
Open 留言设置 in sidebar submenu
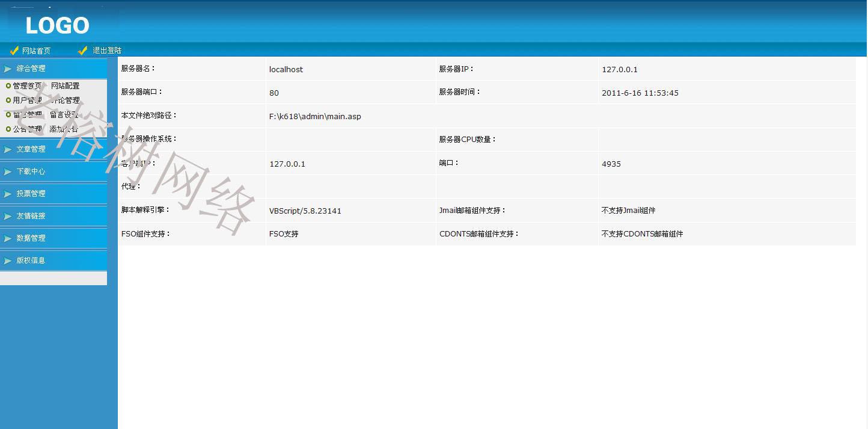click(64, 115)
